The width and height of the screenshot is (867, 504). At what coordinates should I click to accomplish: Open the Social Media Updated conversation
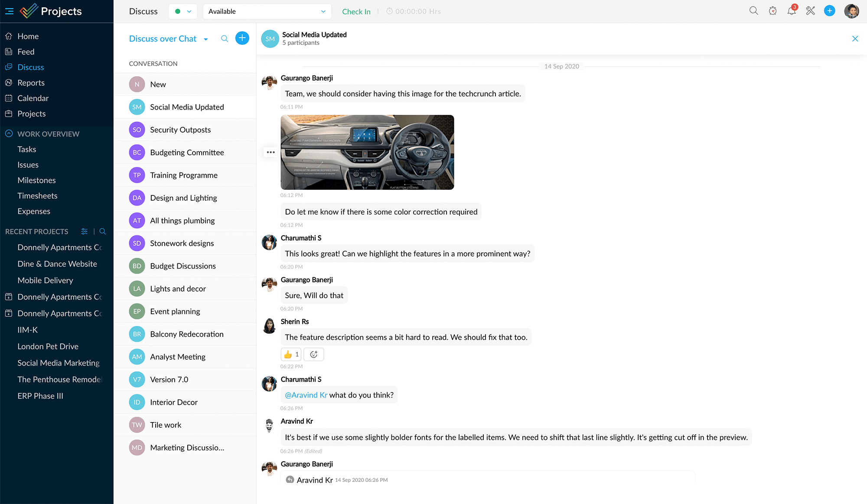[x=186, y=107]
